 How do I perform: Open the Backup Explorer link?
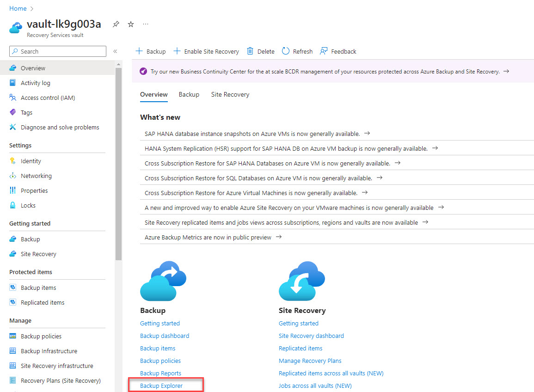(161, 386)
